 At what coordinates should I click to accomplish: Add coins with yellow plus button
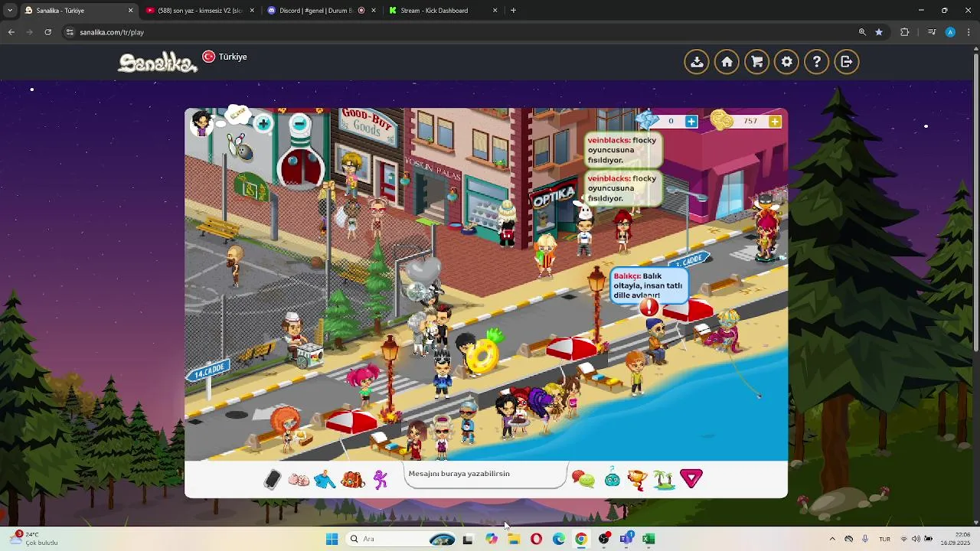(x=775, y=121)
